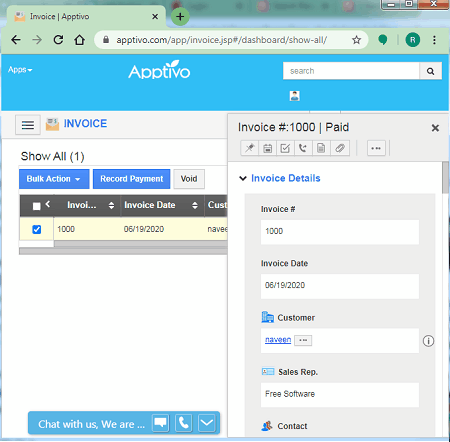This screenshot has width=450, height=442.
Task: Close the Invoice | Apptivo tab
Action: (155, 16)
